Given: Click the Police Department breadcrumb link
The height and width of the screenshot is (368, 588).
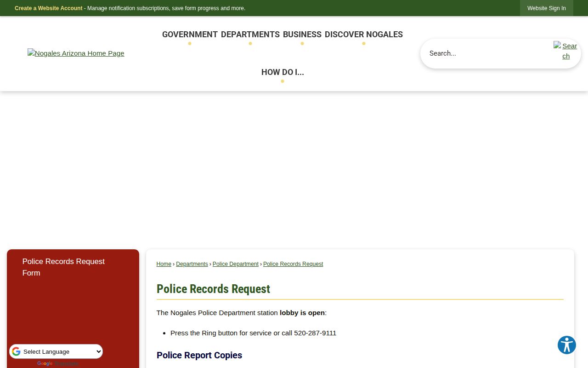Looking at the screenshot, I should point(236,264).
